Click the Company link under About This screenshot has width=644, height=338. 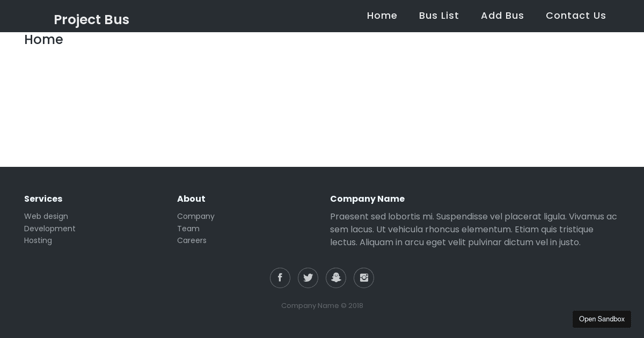(195, 216)
